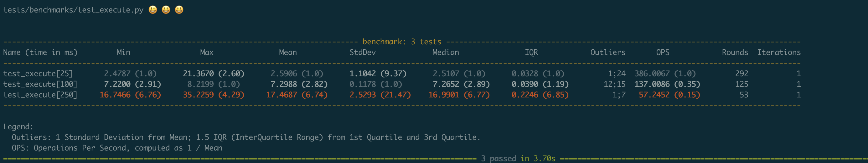Click Median value 7.2652 (2.89)
The image size is (868, 163).
coord(461,84)
